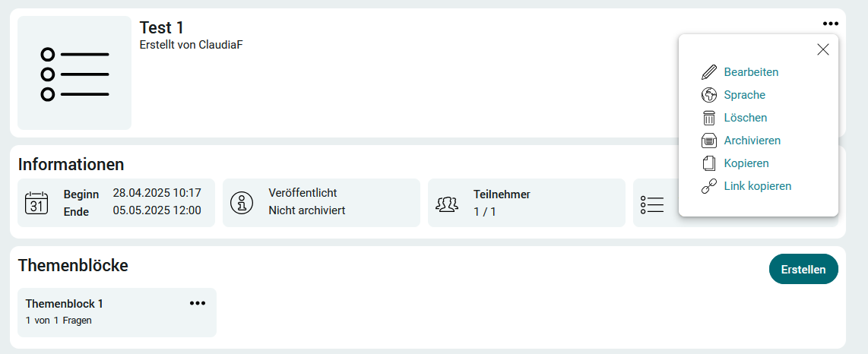Toggle the three-dot options menu of Test 1
Screen dimensions: 868x354
tap(830, 24)
